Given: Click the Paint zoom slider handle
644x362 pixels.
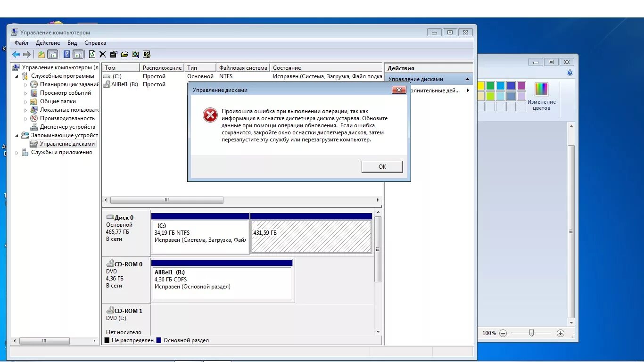Looking at the screenshot, I should (x=531, y=333).
